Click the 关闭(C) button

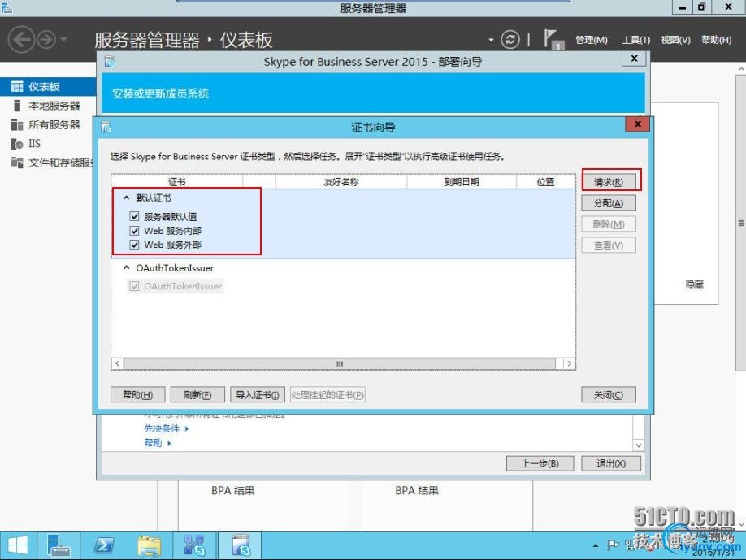[x=609, y=394]
